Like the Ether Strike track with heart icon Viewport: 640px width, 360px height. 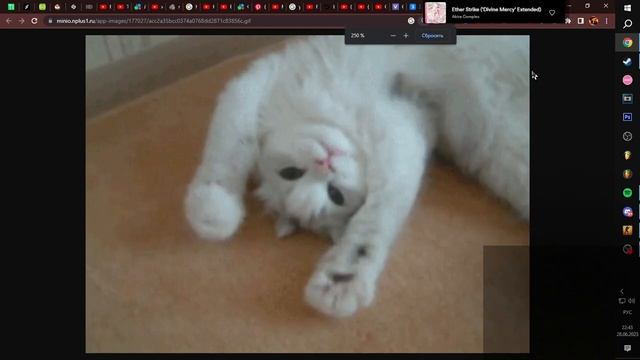pos(552,13)
